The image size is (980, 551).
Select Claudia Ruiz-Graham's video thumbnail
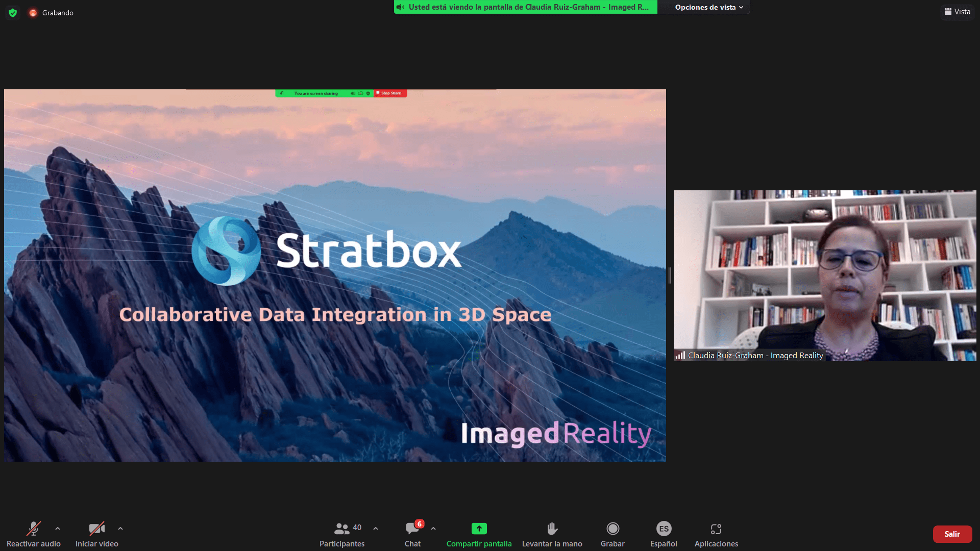click(825, 275)
